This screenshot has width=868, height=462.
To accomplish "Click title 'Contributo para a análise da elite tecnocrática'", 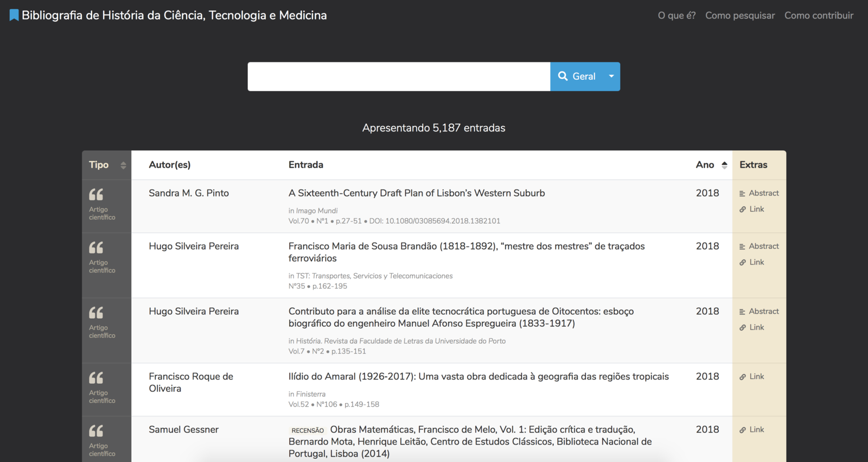I will tap(461, 318).
